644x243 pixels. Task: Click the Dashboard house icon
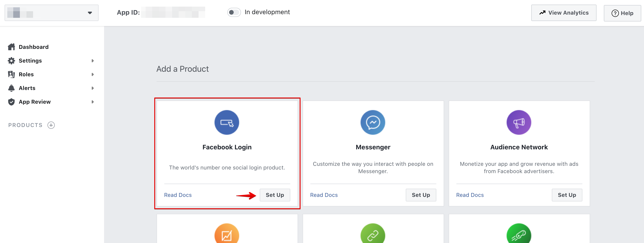tap(11, 47)
